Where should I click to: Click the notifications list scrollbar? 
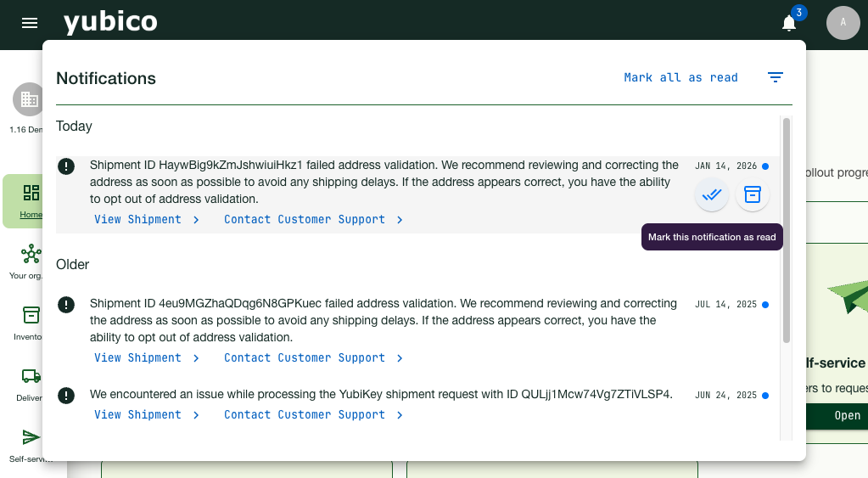pos(787,229)
